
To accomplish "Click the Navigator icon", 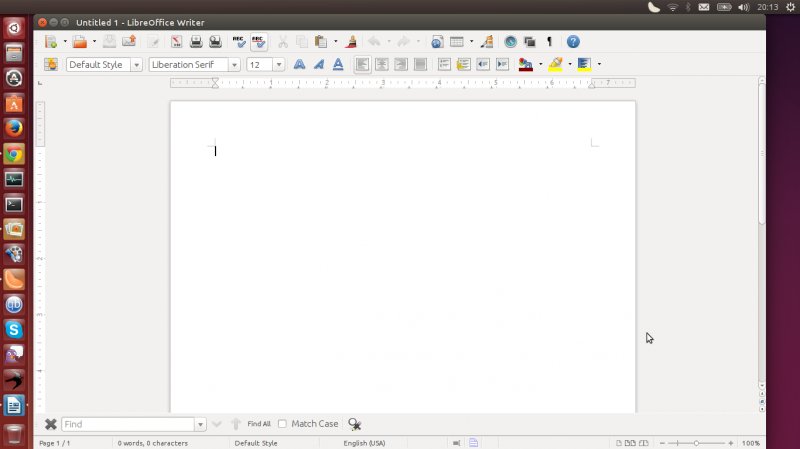I will pyautogui.click(x=511, y=42).
